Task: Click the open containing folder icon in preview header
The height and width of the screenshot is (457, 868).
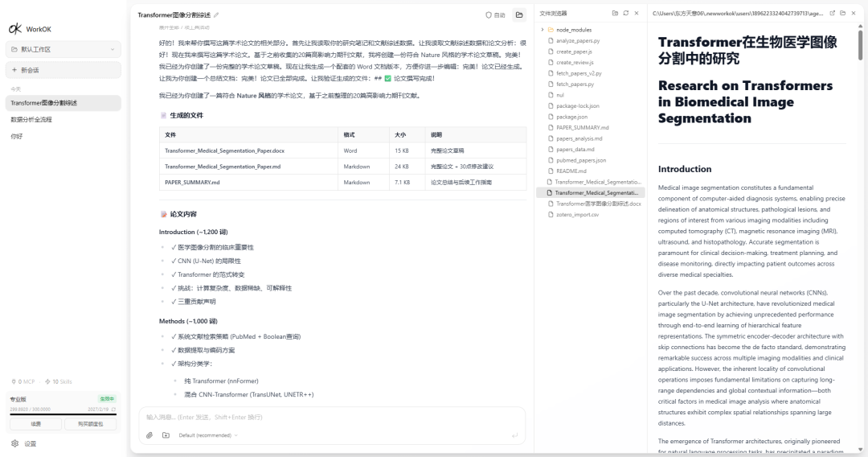Action: pyautogui.click(x=842, y=14)
